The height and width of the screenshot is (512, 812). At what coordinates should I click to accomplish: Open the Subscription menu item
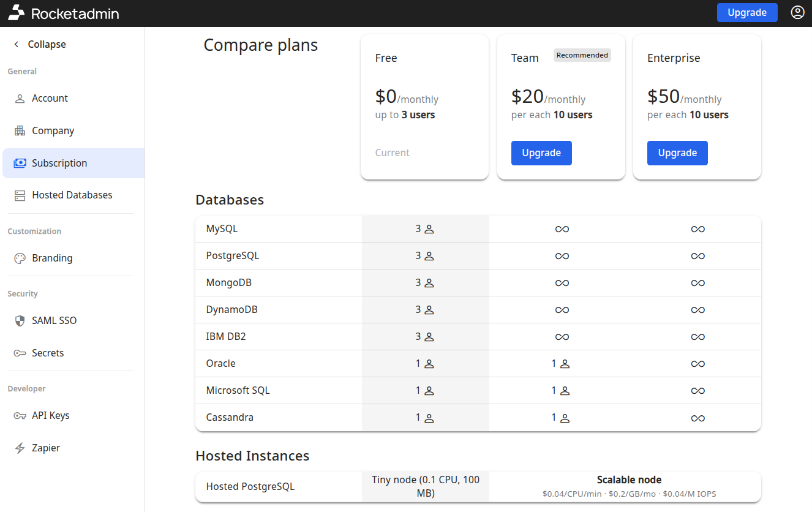coord(59,164)
